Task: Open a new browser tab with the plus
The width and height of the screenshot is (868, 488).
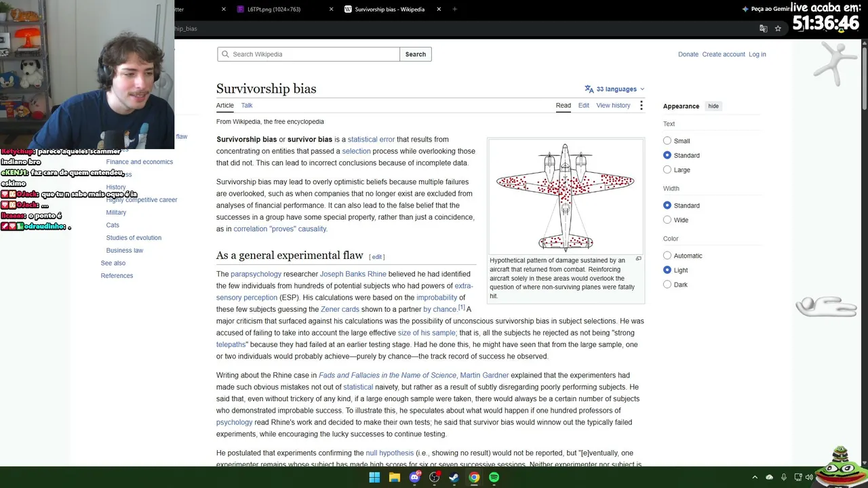Action: [x=454, y=9]
